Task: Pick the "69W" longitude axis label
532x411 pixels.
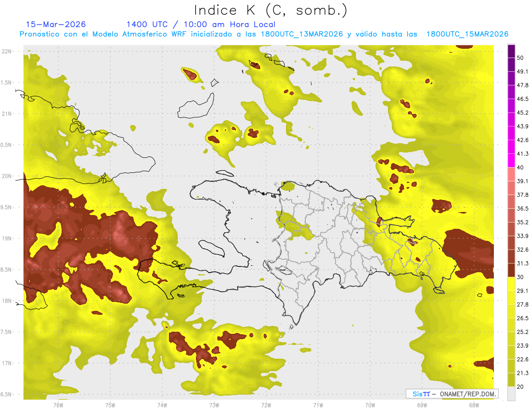Action: 422,405
